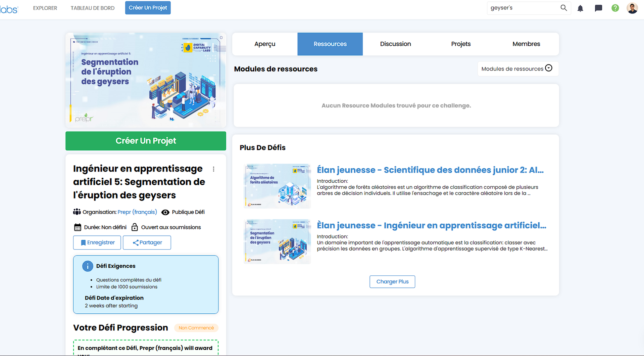Open the three-dot challenge options menu
This screenshot has height=356, width=644.
click(213, 169)
